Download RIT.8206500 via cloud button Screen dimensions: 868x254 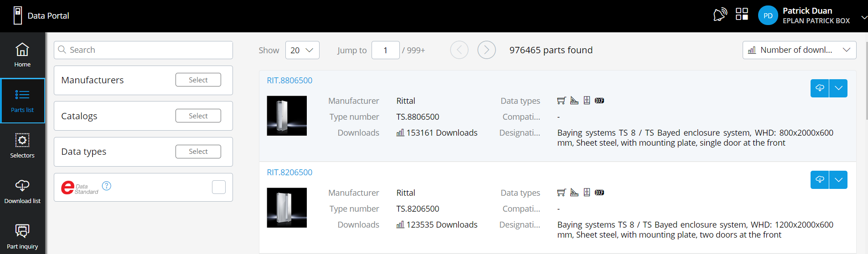tap(820, 180)
